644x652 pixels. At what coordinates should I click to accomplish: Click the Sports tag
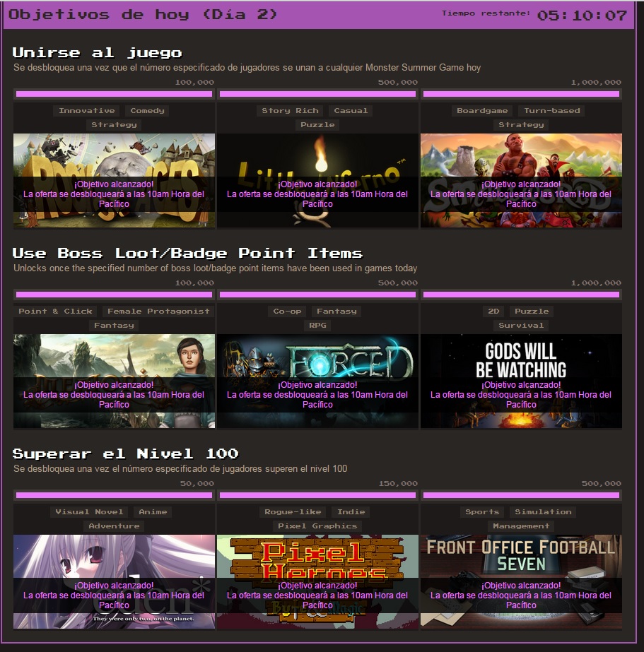pyautogui.click(x=482, y=512)
